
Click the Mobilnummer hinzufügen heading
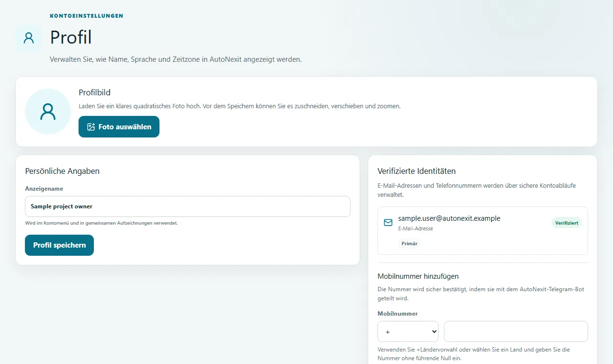418,276
